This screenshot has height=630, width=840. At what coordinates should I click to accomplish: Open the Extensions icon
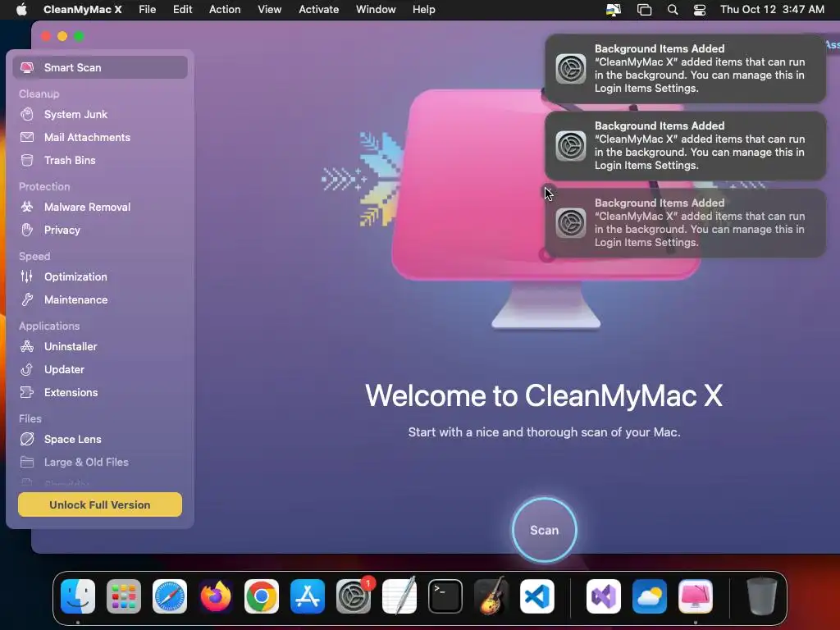(x=27, y=392)
